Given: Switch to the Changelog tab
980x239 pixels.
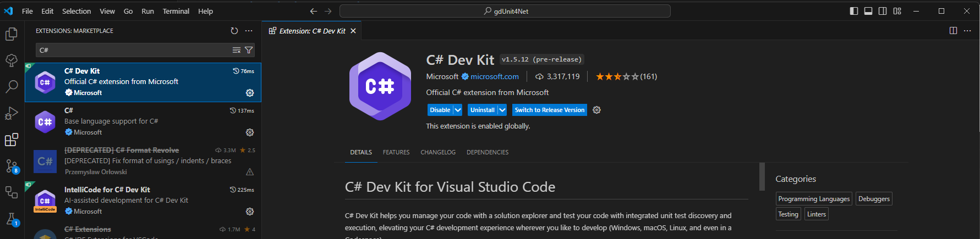Looking at the screenshot, I should tap(438, 152).
